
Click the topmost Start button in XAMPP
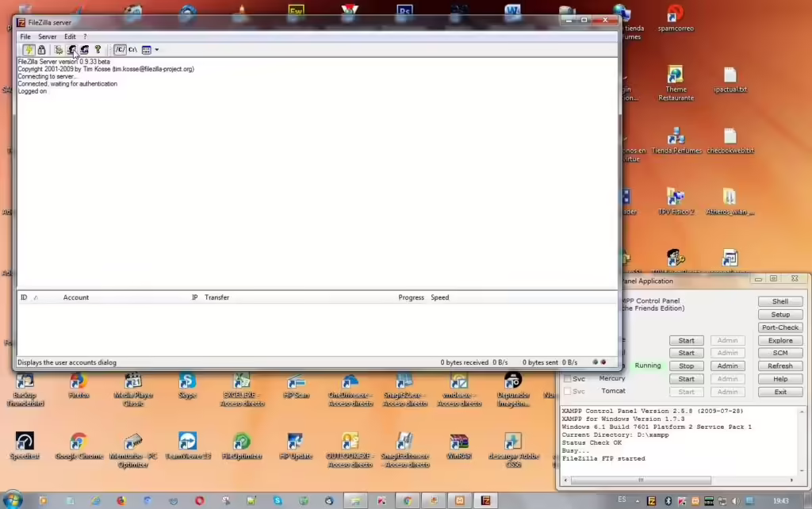coord(686,340)
